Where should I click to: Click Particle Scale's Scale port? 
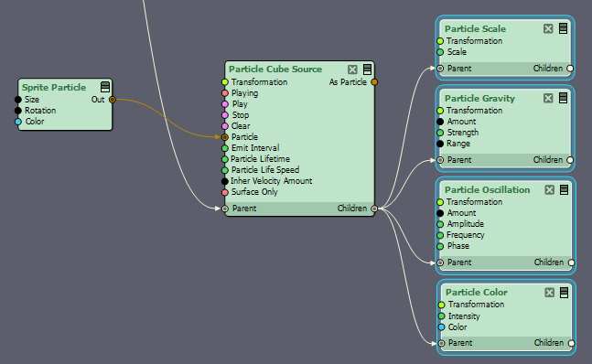(440, 52)
